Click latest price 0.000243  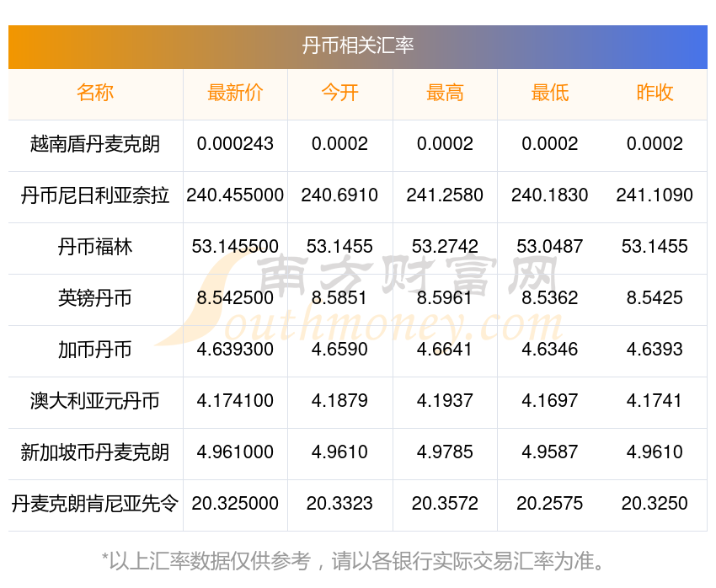[235, 144]
